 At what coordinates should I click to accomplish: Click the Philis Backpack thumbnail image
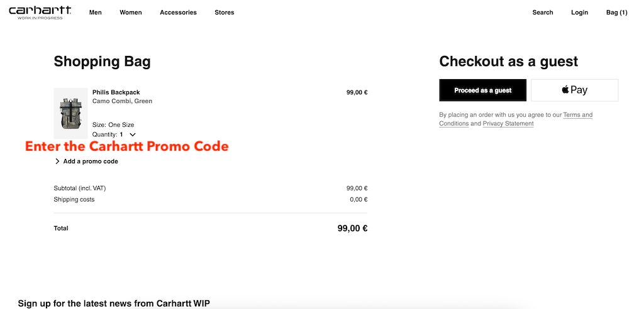tap(70, 113)
